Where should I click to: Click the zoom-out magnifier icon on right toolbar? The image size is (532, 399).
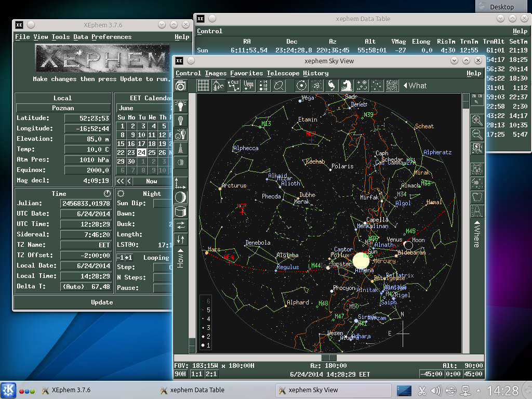[x=477, y=134]
